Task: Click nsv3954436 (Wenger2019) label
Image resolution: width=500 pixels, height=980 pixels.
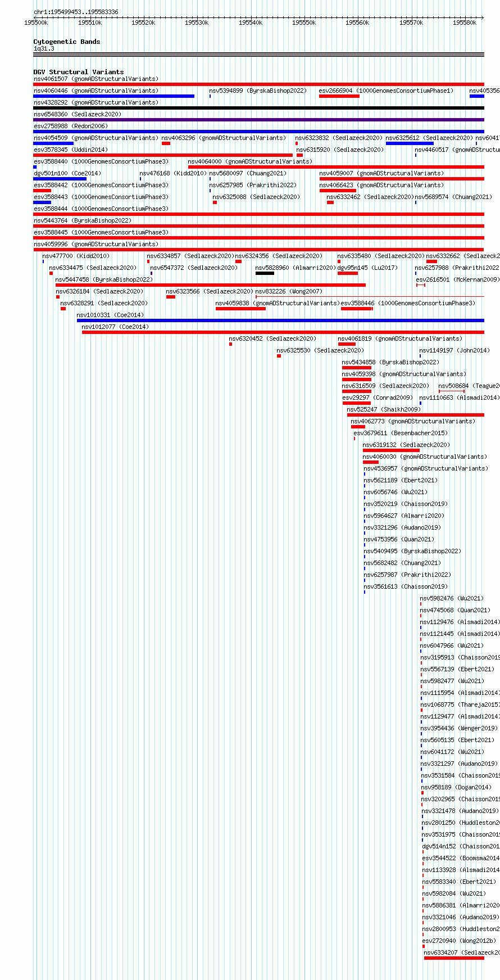Action: [460, 728]
